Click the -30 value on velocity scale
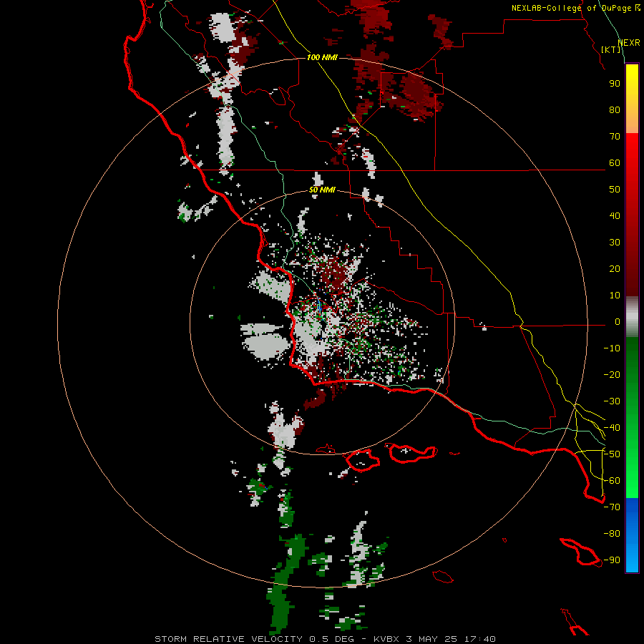644x644 pixels. pyautogui.click(x=612, y=401)
